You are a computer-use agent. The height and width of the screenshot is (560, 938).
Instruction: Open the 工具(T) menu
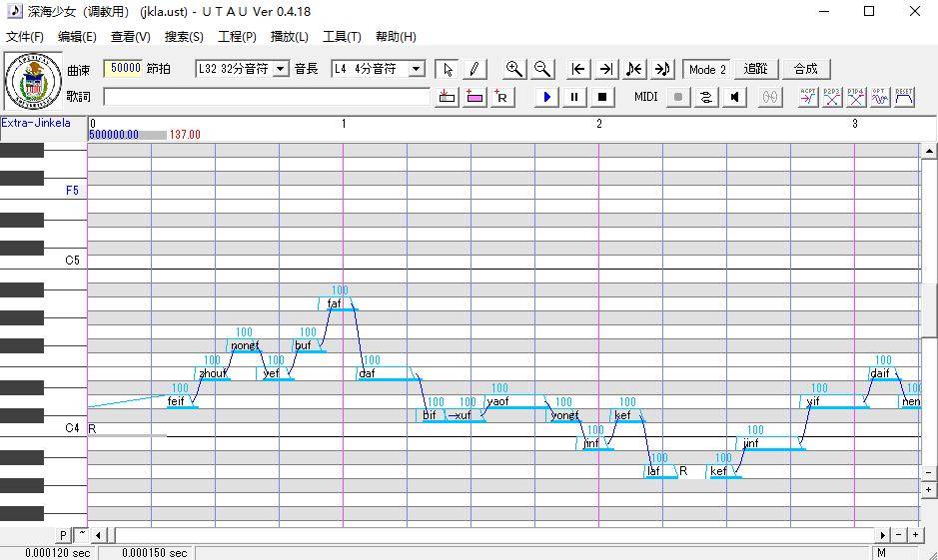(x=342, y=37)
